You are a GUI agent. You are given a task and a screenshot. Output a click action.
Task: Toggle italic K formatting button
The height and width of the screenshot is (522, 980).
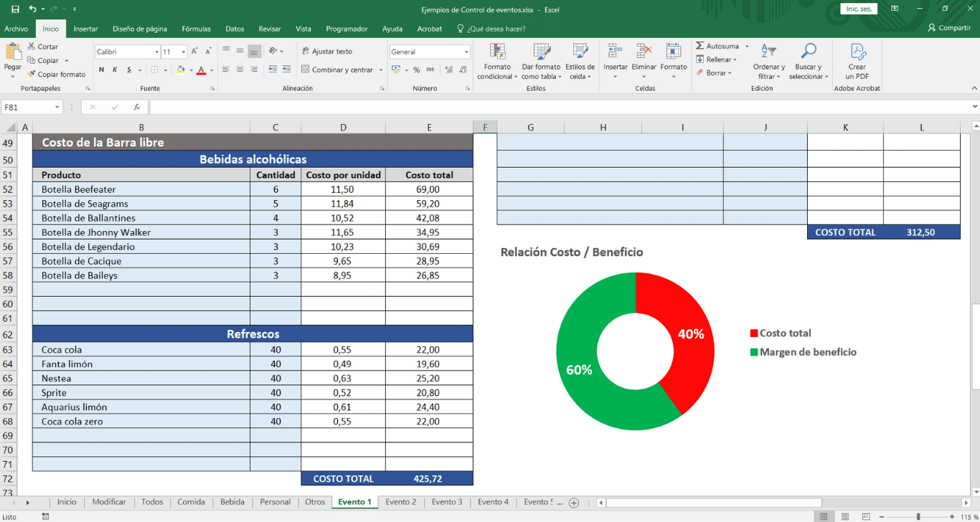[115, 70]
